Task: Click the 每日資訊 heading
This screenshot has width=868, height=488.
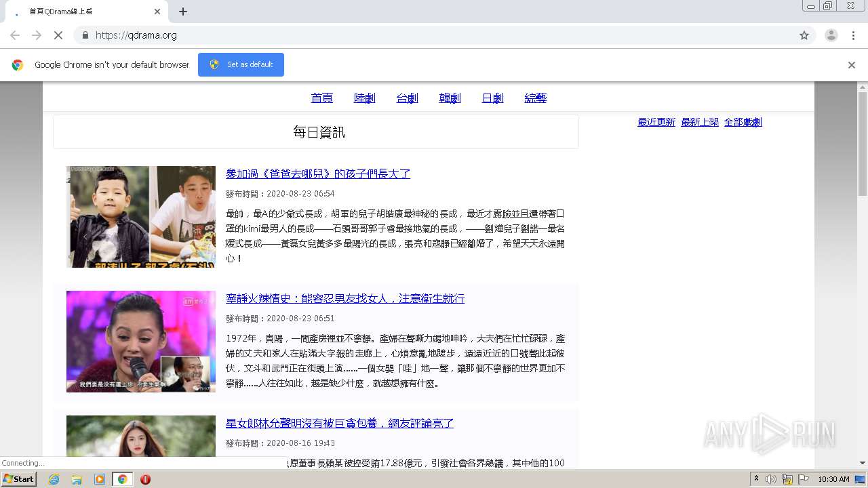Action: point(319,132)
